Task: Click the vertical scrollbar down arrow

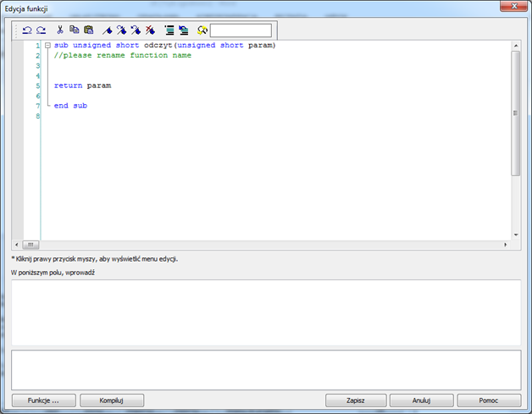Action: coord(516,235)
